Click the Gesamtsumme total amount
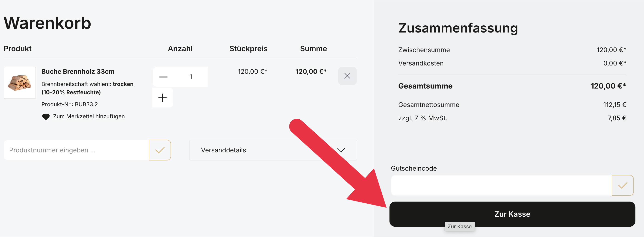644x237 pixels. tap(608, 86)
